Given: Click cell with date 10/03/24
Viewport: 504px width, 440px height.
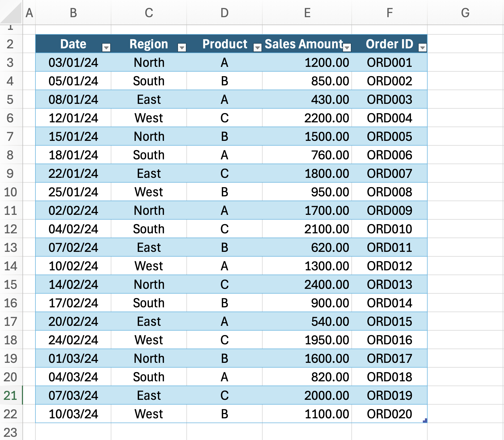Looking at the screenshot, I should pos(73,414).
